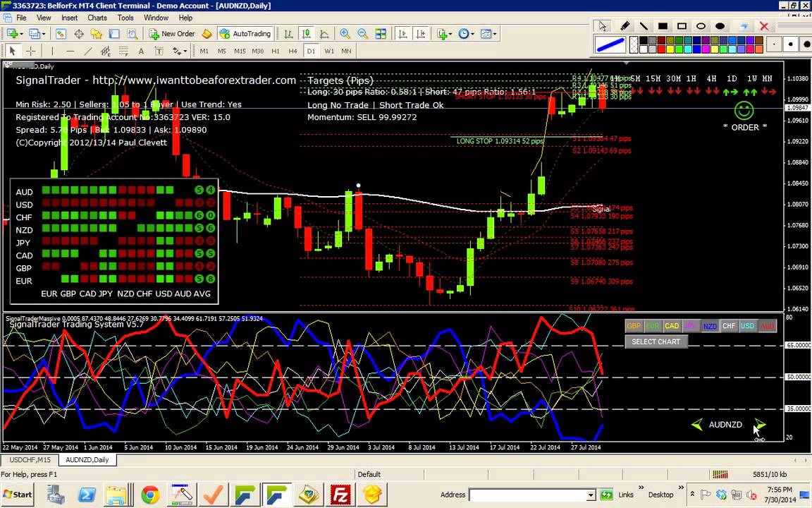Open the Windows Start button
Viewport: 812px width, 508px height.
18,495
